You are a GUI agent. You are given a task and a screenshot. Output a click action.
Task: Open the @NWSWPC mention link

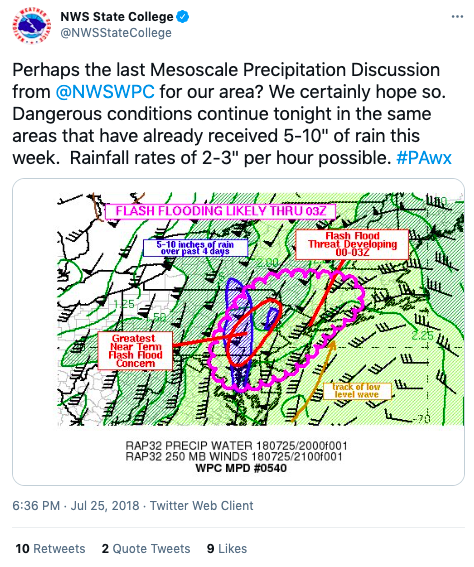105,92
